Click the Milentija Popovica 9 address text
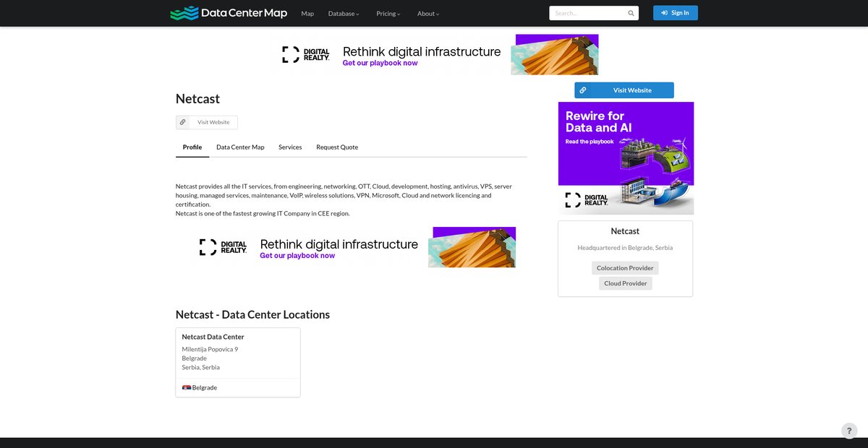This screenshot has width=868, height=448. click(x=210, y=350)
